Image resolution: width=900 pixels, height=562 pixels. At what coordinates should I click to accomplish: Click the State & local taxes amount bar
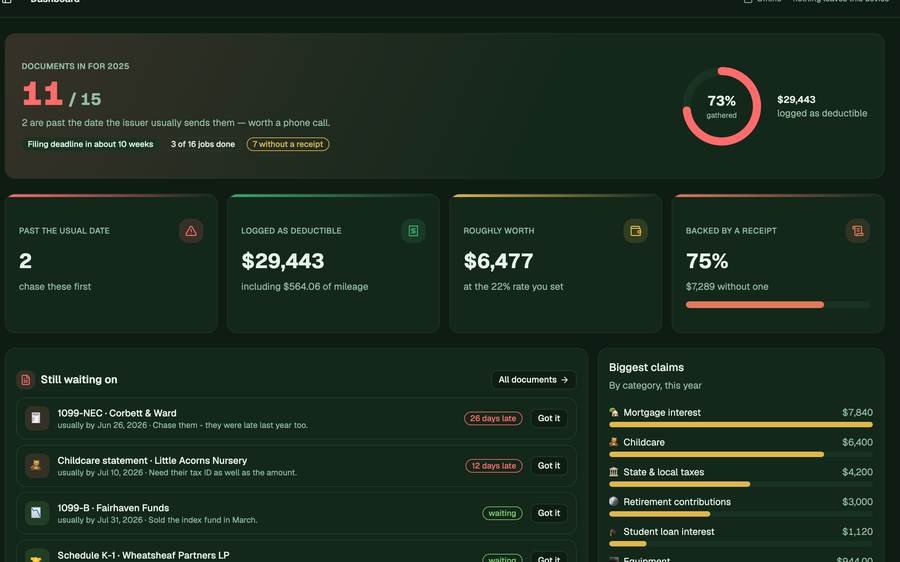[740, 485]
